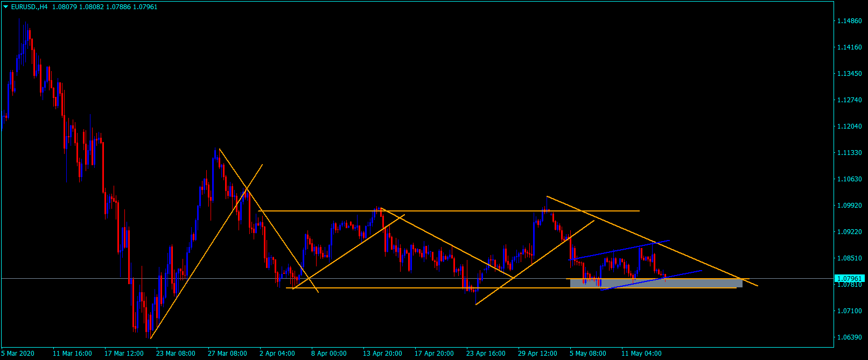
Task: Click the 8 Apr 00:00 time label
Action: click(x=329, y=354)
